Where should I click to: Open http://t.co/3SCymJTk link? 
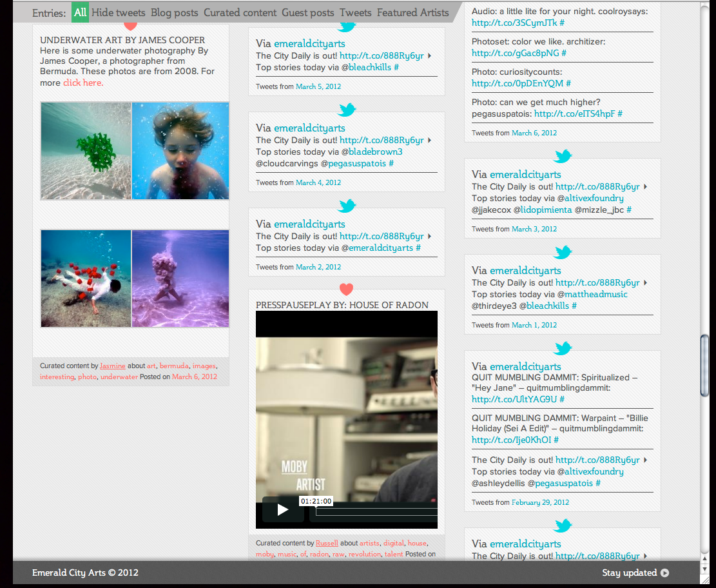tap(515, 23)
